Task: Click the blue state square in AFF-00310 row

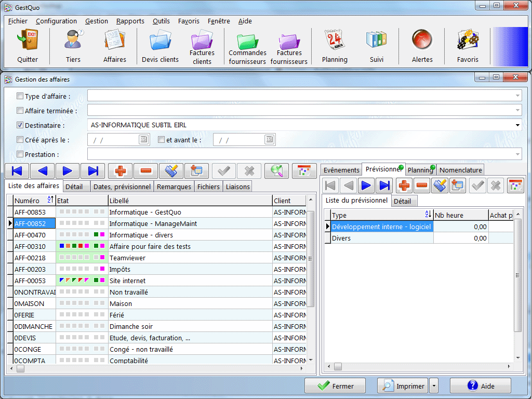Action: coord(62,246)
